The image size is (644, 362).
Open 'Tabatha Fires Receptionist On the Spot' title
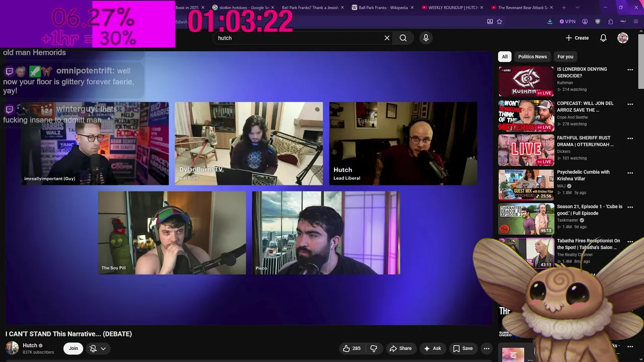pos(588,244)
